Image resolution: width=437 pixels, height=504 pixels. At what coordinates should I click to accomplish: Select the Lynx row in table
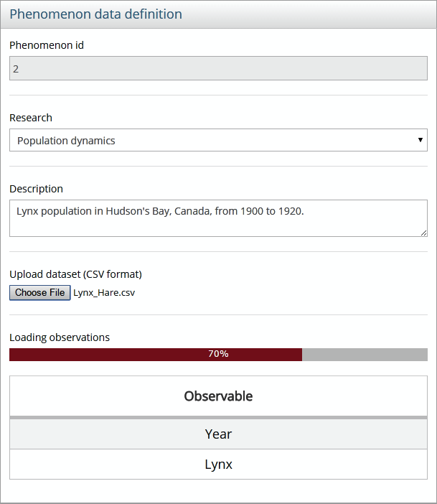coord(218,465)
